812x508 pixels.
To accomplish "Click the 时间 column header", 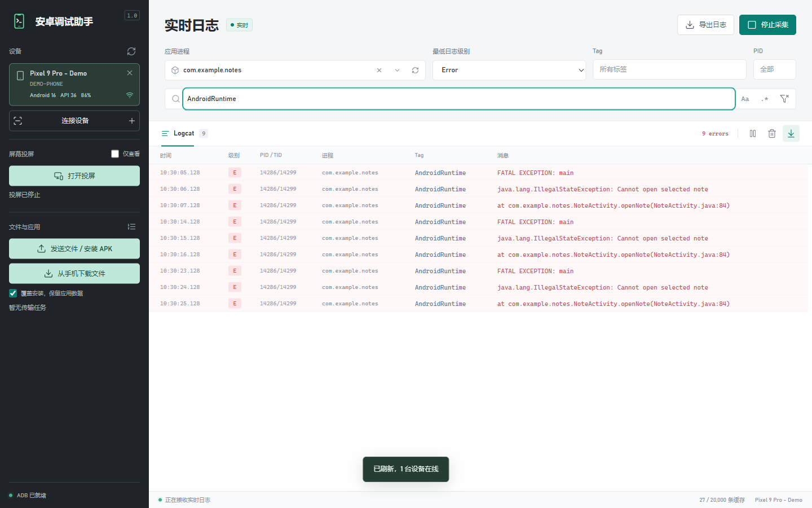I will pyautogui.click(x=166, y=155).
